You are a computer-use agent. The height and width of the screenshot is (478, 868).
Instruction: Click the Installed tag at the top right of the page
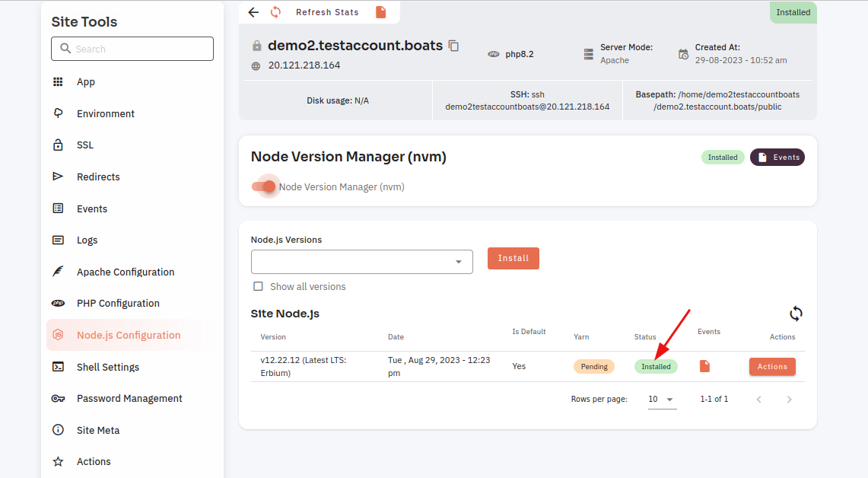793,12
